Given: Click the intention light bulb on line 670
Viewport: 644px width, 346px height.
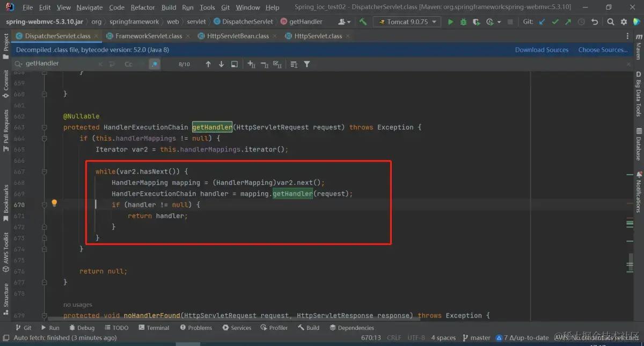Looking at the screenshot, I should click(x=54, y=203).
